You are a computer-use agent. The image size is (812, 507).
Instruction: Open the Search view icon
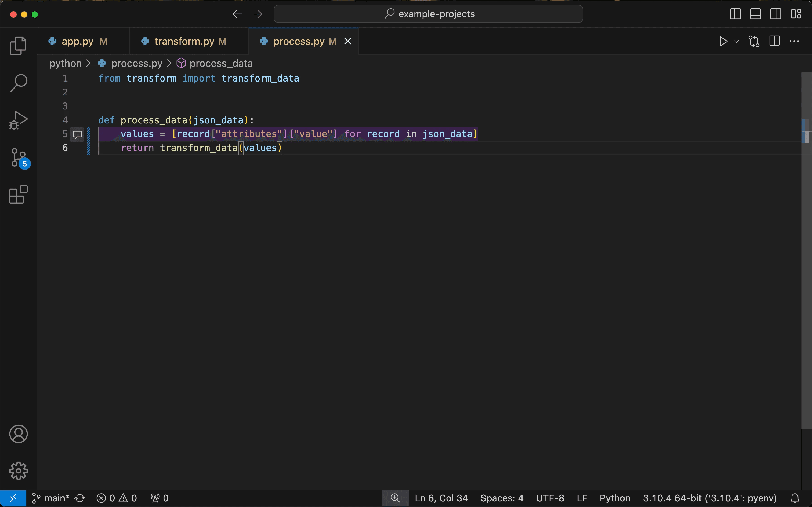pyautogui.click(x=18, y=83)
